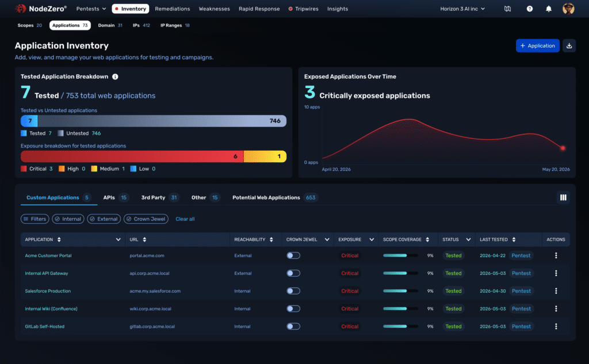
Task: Open Tripwires section
Action: tap(304, 9)
